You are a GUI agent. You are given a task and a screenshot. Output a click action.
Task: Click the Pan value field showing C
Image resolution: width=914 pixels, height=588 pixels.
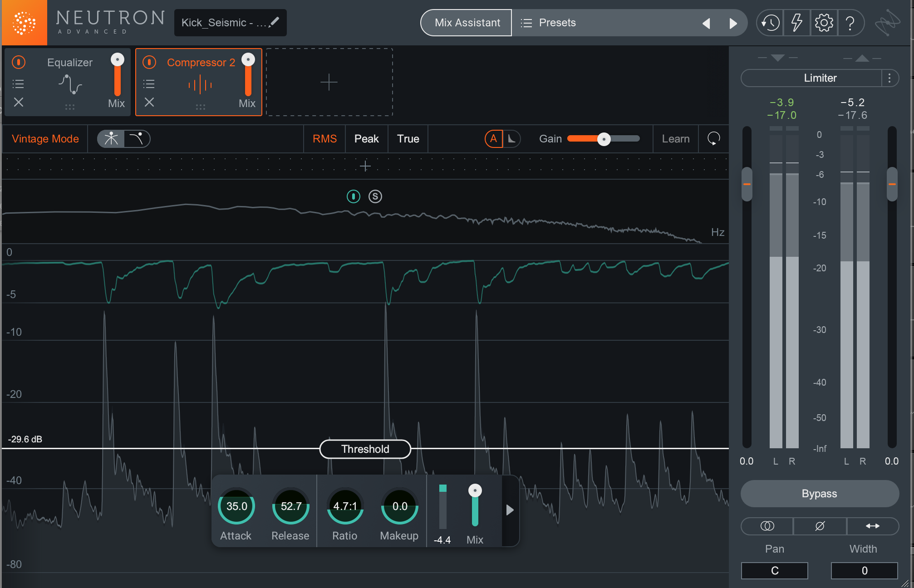[x=775, y=571]
